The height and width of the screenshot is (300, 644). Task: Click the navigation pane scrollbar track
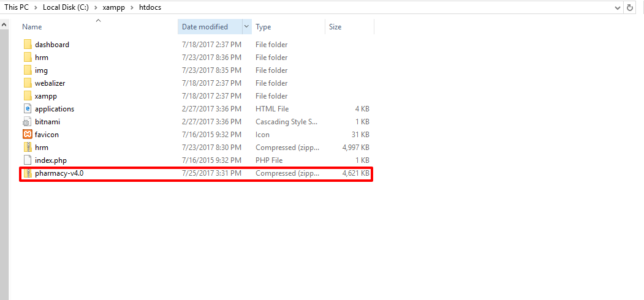[x=4, y=164]
